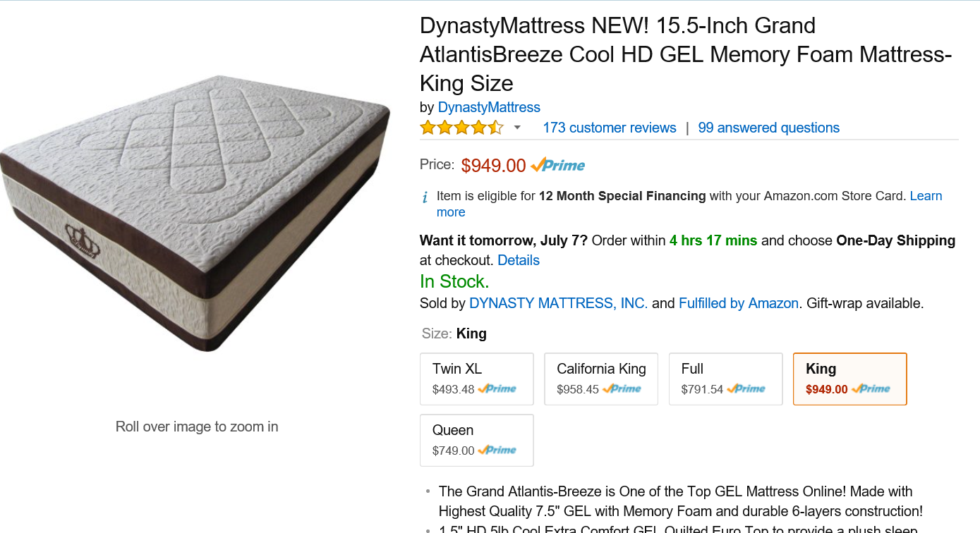Click the mattress product image
Viewport: 980px width, 533px height.
(195, 212)
